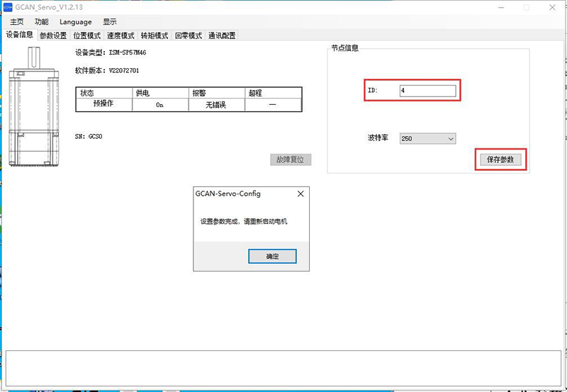Click the ID input field
The image size is (567, 392).
427,91
